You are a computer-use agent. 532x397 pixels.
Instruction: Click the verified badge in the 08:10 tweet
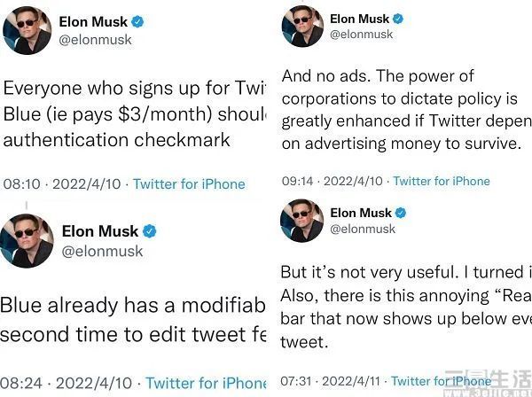pos(137,21)
